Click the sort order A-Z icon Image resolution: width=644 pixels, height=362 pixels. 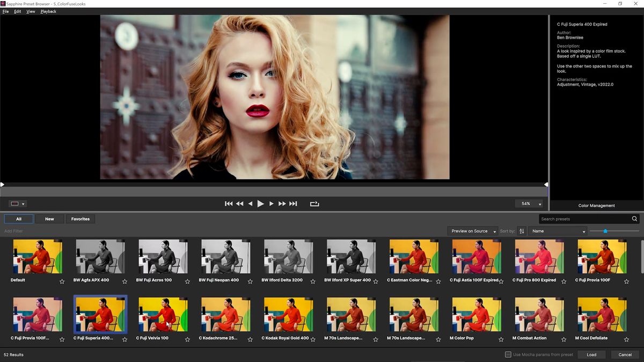522,231
